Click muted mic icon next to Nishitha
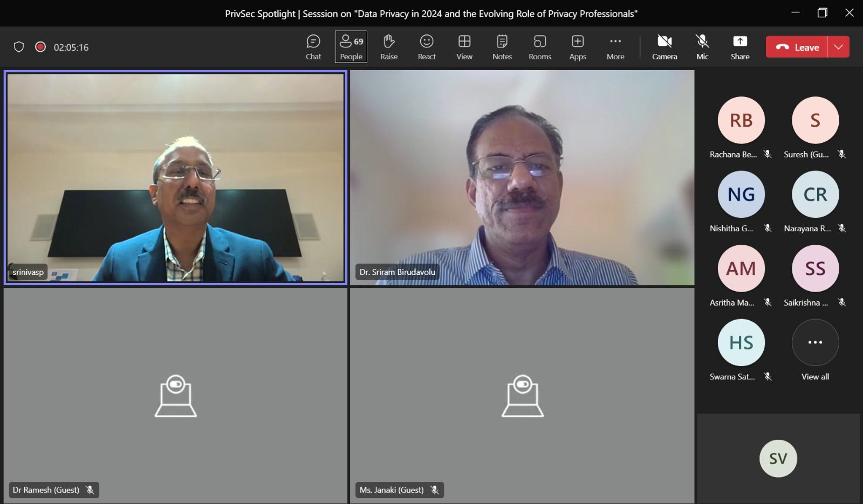Screen dimensions: 863x504 click(x=768, y=229)
